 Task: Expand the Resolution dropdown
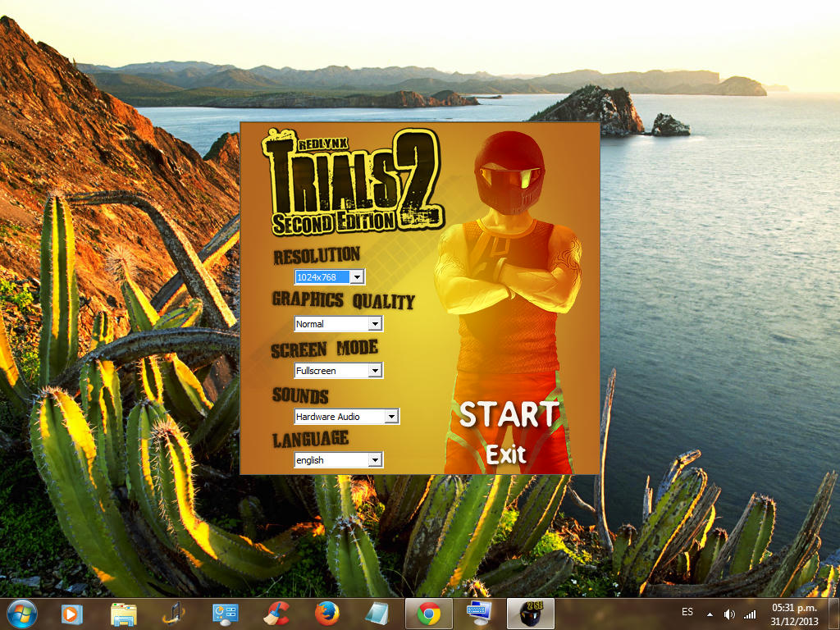pos(358,277)
